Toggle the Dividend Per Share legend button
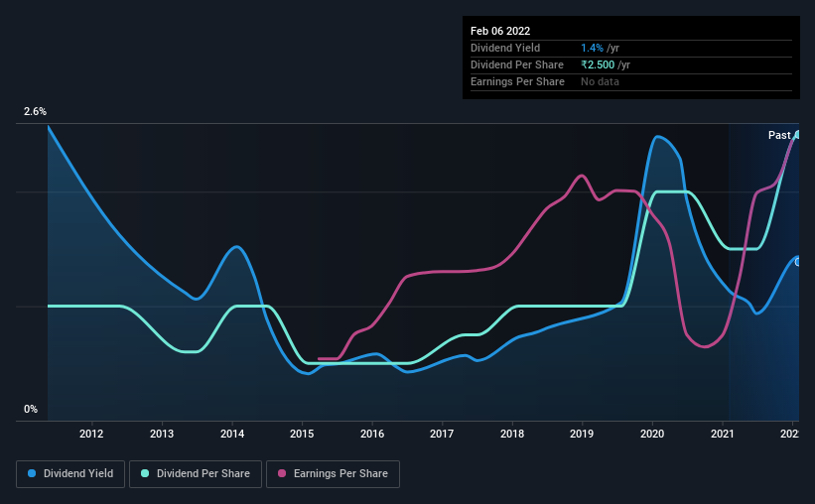This screenshot has width=815, height=504. pos(196,474)
